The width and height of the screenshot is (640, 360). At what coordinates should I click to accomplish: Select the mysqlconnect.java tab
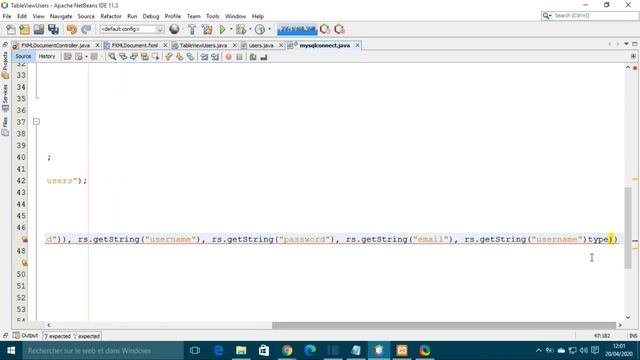click(324, 45)
